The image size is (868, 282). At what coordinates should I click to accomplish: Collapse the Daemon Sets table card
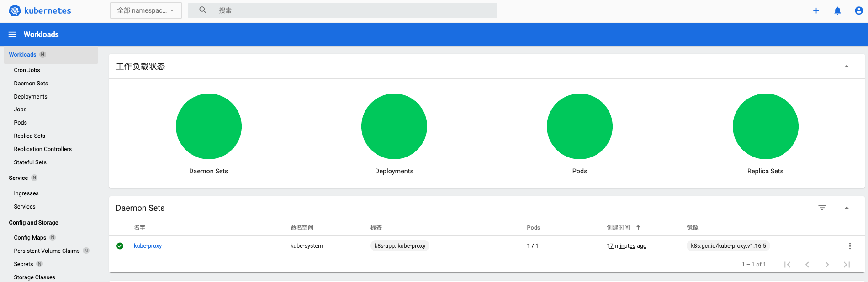847,208
